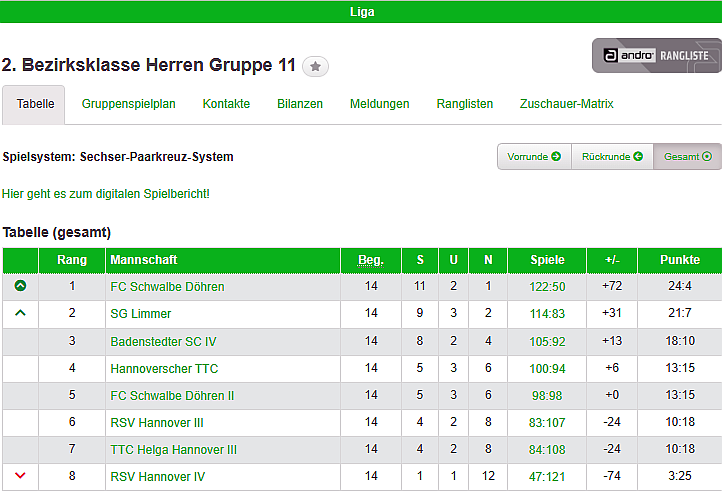Switch to the Gesamt table view
The width and height of the screenshot is (722, 494).
pos(687,157)
